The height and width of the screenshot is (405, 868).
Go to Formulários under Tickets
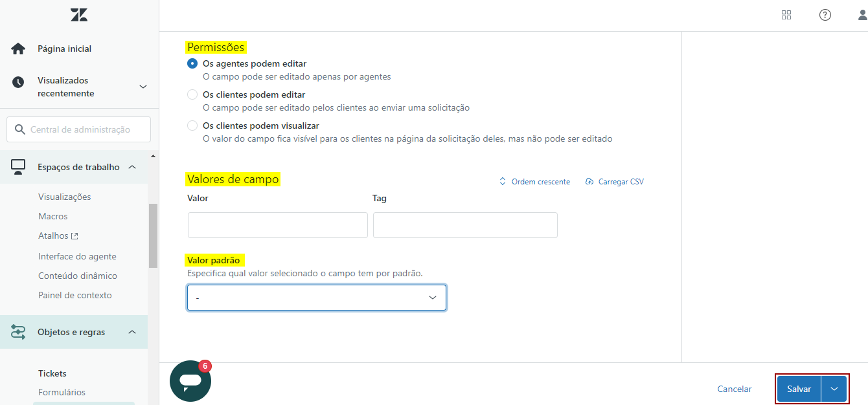[x=62, y=392]
